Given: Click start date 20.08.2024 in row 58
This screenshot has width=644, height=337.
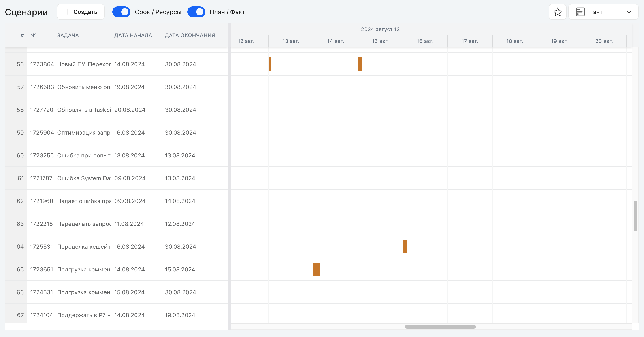Looking at the screenshot, I should pyautogui.click(x=130, y=110).
